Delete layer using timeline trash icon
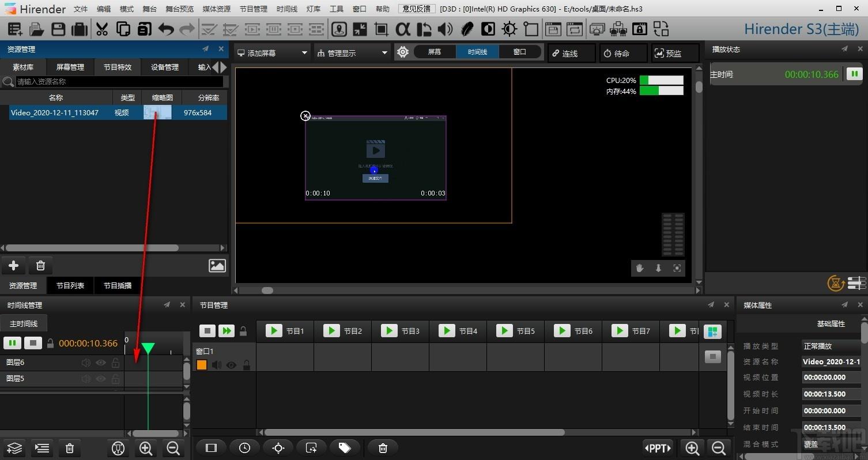Image resolution: width=868 pixels, height=460 pixels. point(70,448)
